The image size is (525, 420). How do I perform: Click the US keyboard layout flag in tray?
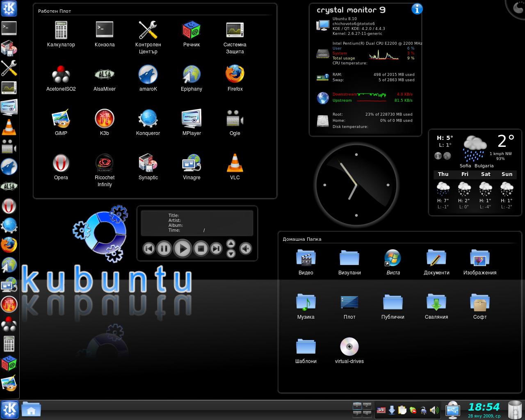click(381, 410)
